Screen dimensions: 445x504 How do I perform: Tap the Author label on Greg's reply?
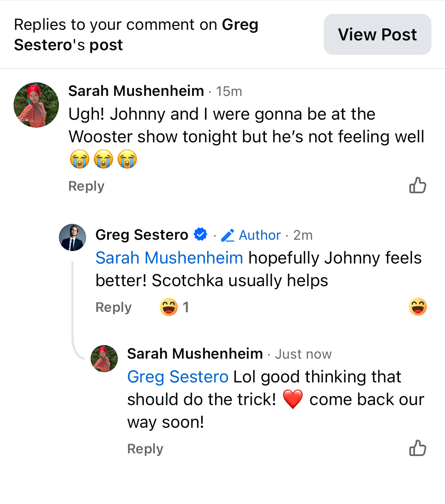[x=260, y=235]
